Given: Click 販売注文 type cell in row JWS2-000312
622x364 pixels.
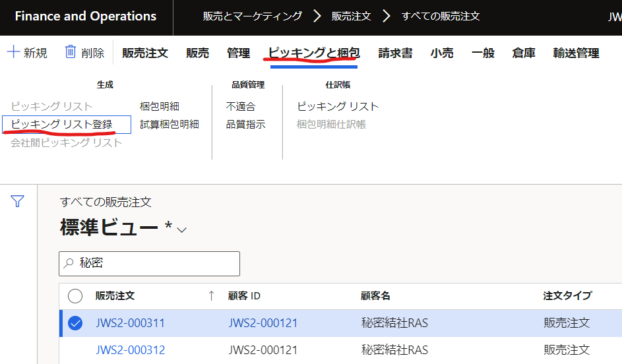Looking at the screenshot, I should pos(567,350).
